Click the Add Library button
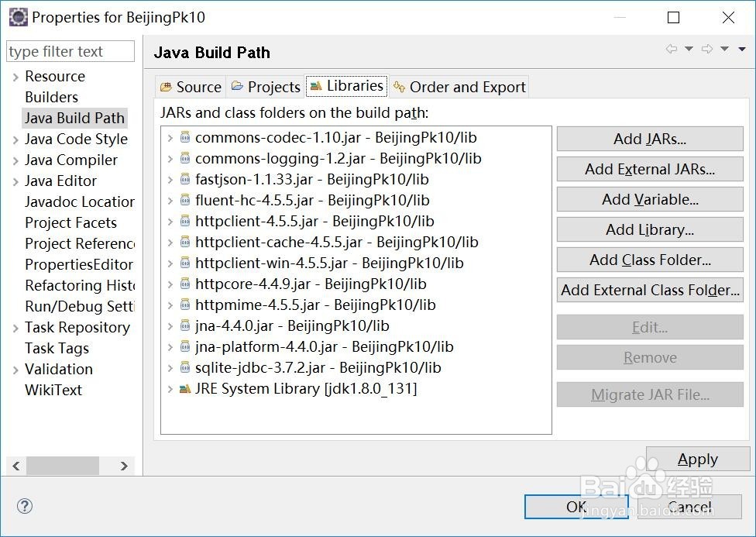 click(649, 229)
